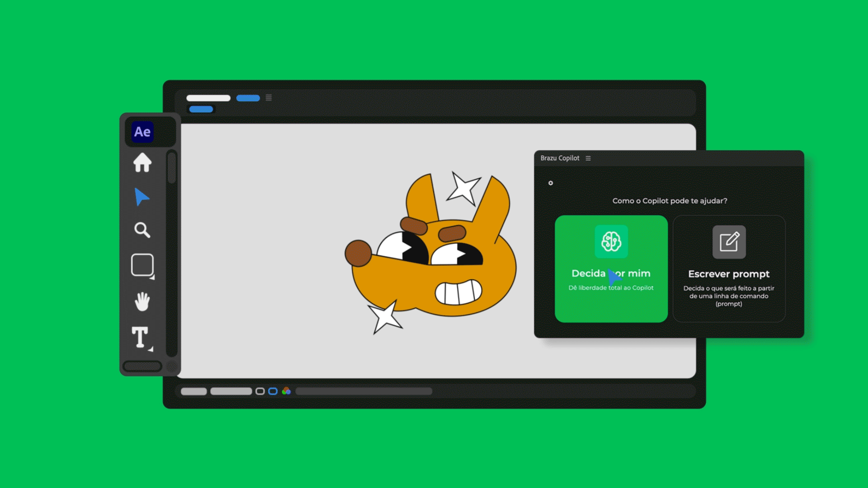Select the Type text tool
The height and width of the screenshot is (488, 868).
coord(140,337)
